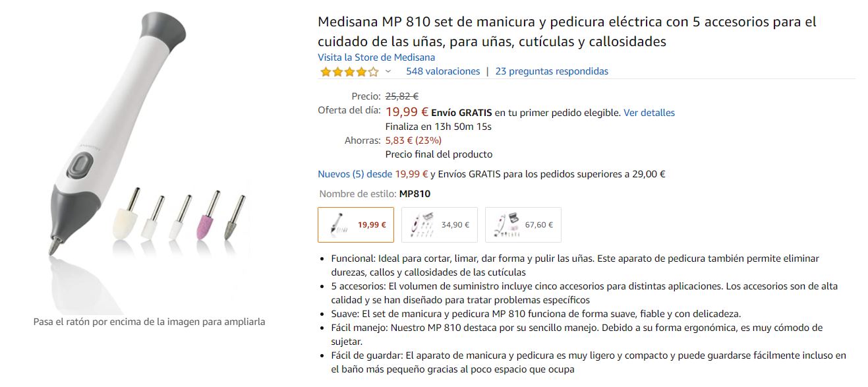
Task: Visit la Store de Medisana
Action: (x=376, y=57)
